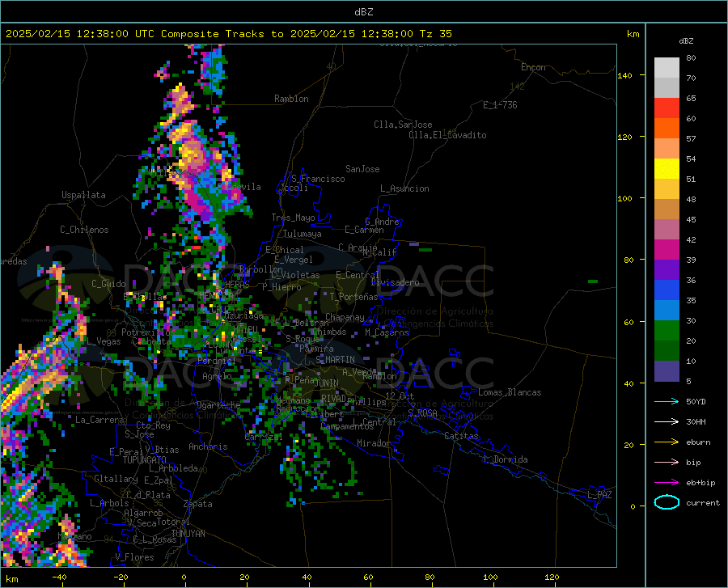Click the C_Guido map label

pyautogui.click(x=108, y=284)
